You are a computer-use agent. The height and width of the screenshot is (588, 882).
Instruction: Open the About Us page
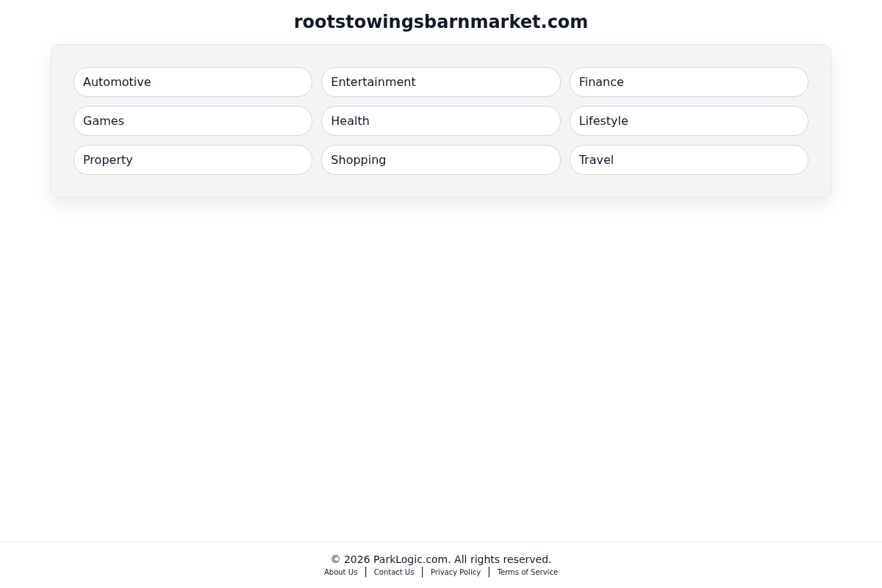tap(340, 572)
